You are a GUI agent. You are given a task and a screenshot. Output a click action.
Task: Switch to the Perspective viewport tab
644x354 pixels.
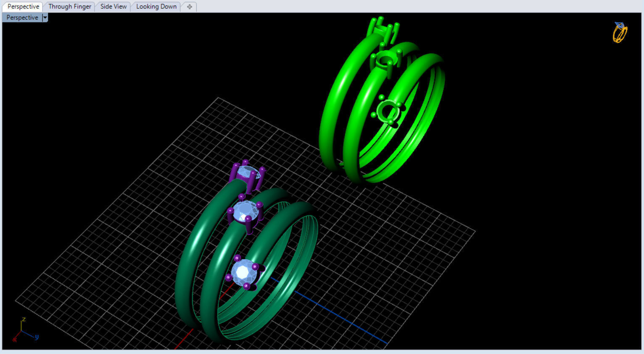tap(23, 7)
